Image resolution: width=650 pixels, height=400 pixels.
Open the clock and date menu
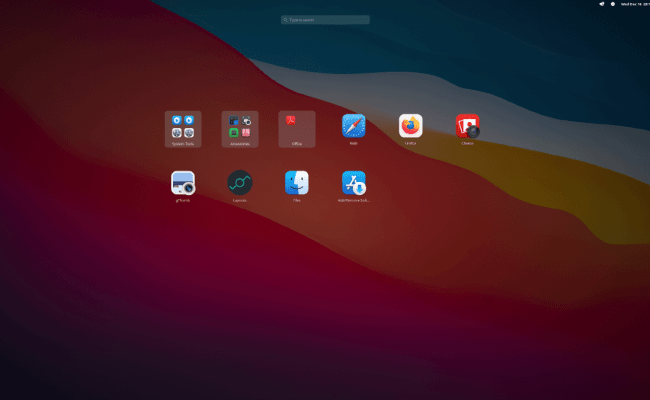coord(635,4)
